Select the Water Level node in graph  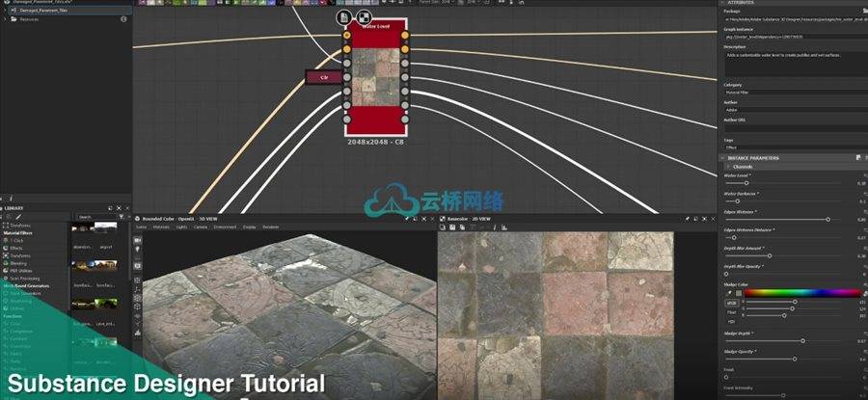click(x=375, y=77)
